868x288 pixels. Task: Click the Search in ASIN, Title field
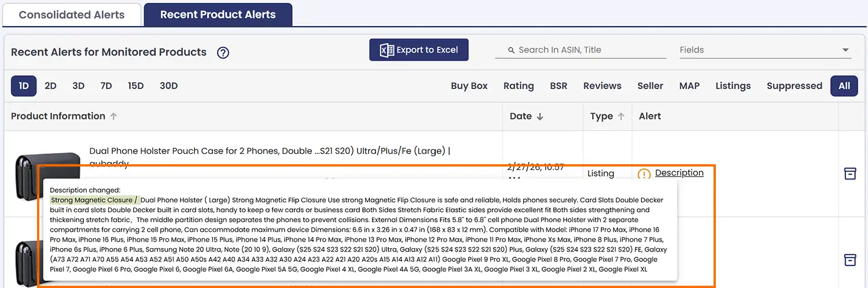pyautogui.click(x=586, y=50)
